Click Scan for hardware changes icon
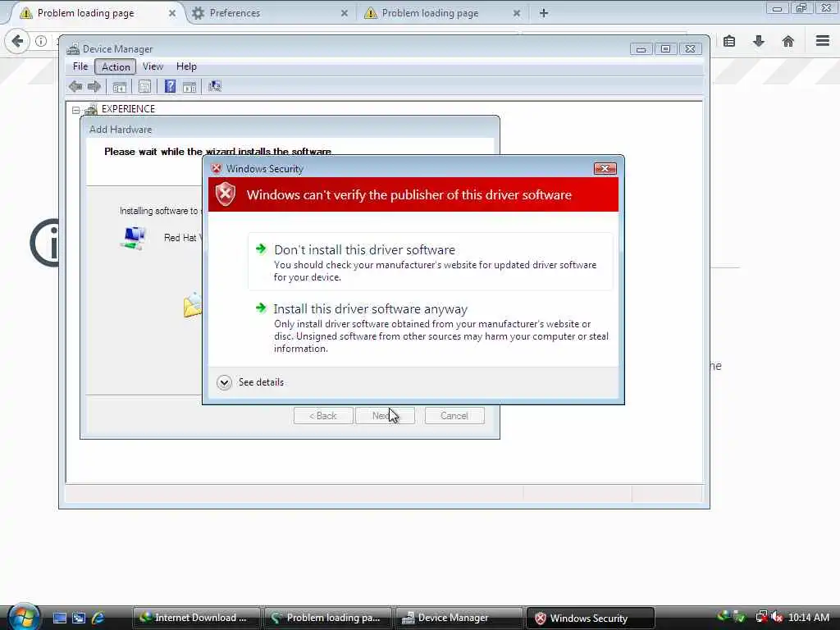The height and width of the screenshot is (630, 840). pos(215,86)
